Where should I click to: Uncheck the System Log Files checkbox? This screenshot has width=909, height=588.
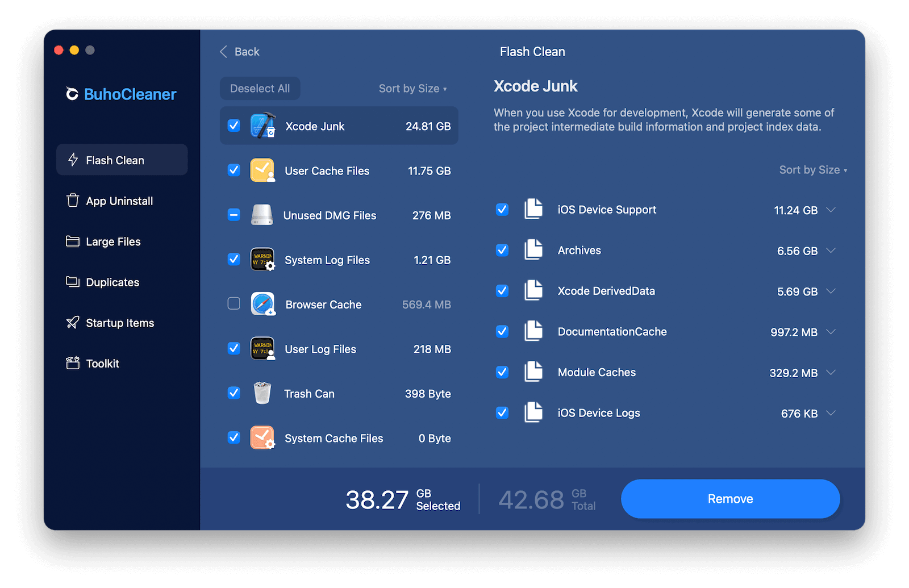pyautogui.click(x=234, y=259)
